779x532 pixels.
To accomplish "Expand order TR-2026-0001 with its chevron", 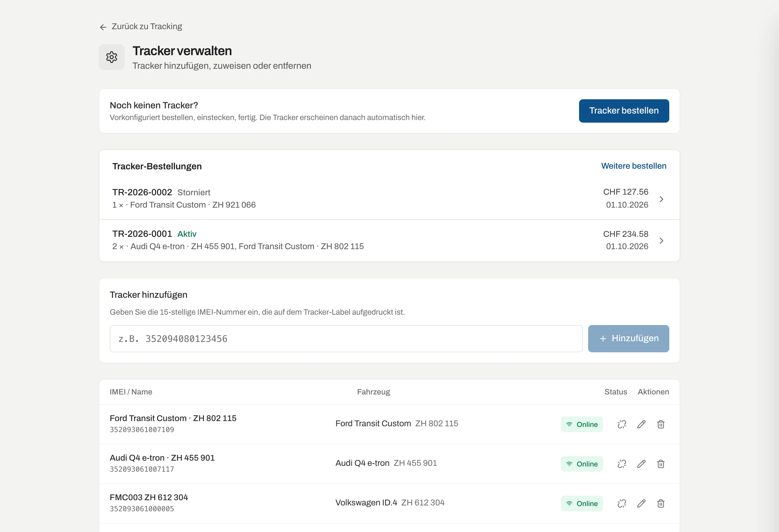I will 661,241.
